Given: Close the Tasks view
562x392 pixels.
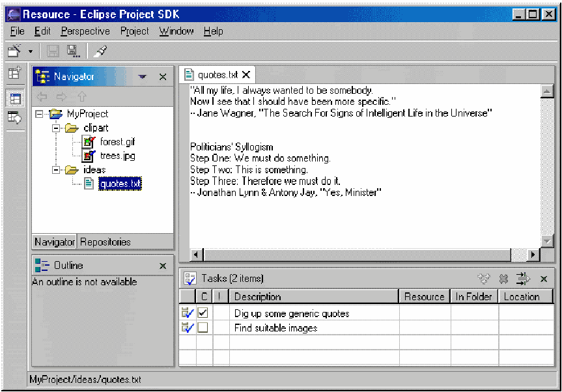Looking at the screenshot, I should pos(544,279).
